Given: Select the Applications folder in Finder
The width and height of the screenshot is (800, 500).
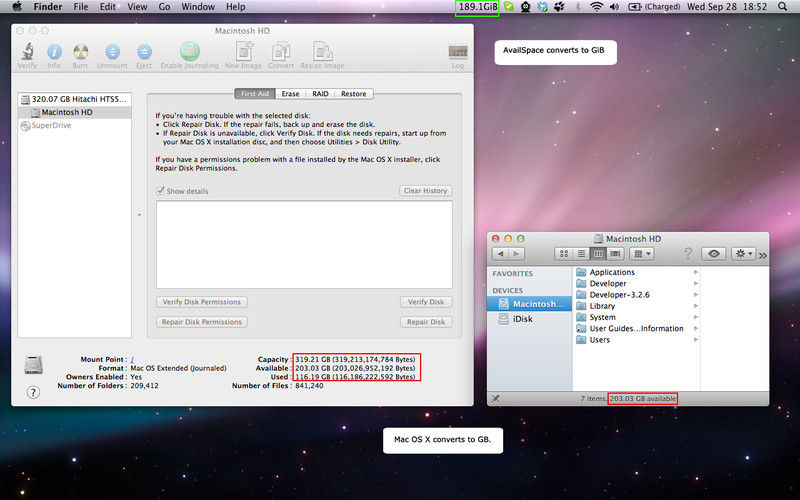Looking at the screenshot, I should click(x=637, y=272).
